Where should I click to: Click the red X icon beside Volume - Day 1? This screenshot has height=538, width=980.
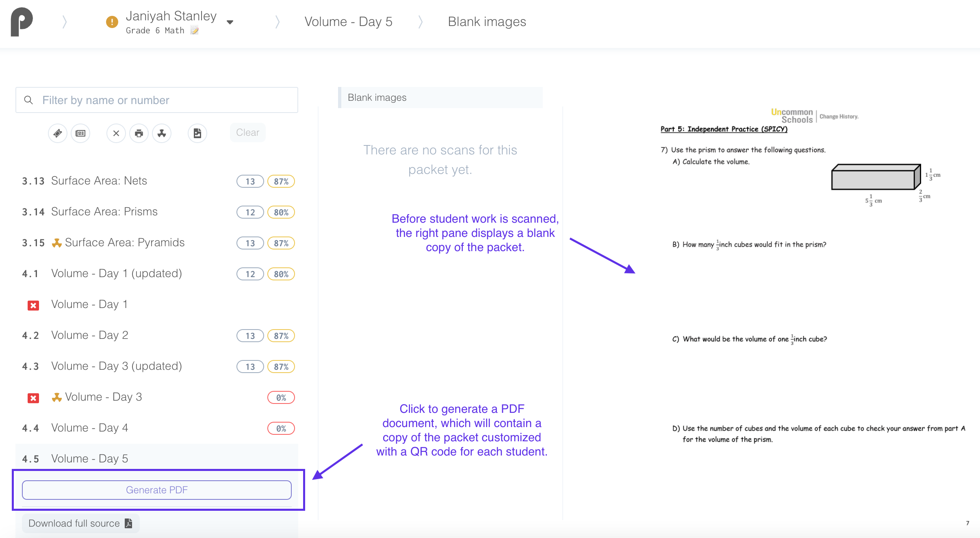[x=33, y=305]
